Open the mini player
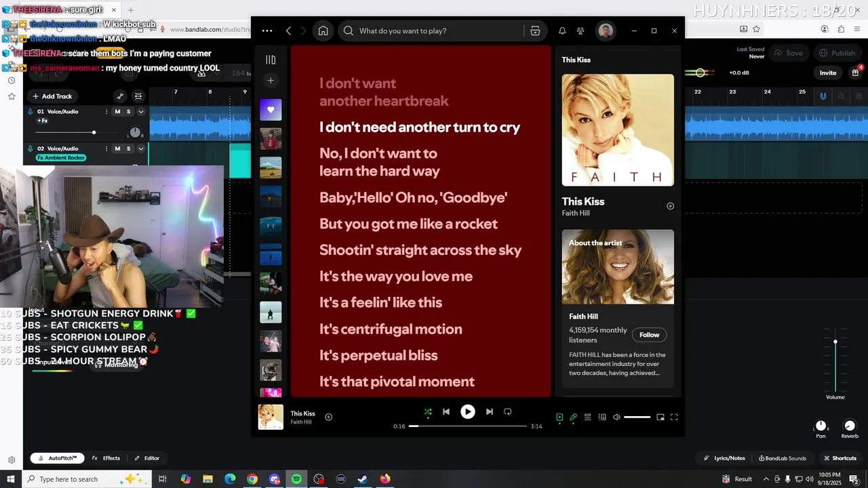Viewport: 868px width, 488px height. 660,418
